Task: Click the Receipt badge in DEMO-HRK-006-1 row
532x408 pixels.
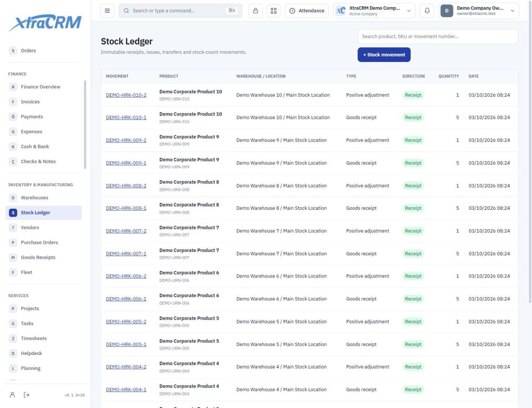Action: 413,299
